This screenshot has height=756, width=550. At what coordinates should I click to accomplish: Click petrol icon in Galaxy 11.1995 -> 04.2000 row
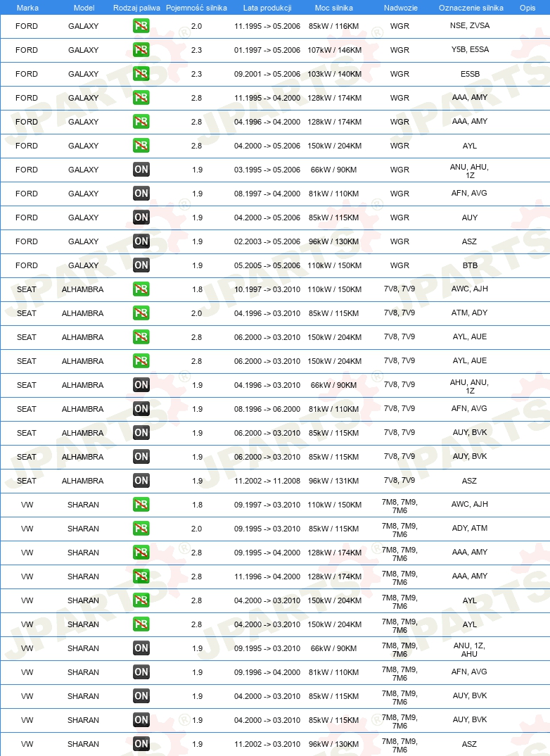click(x=141, y=97)
